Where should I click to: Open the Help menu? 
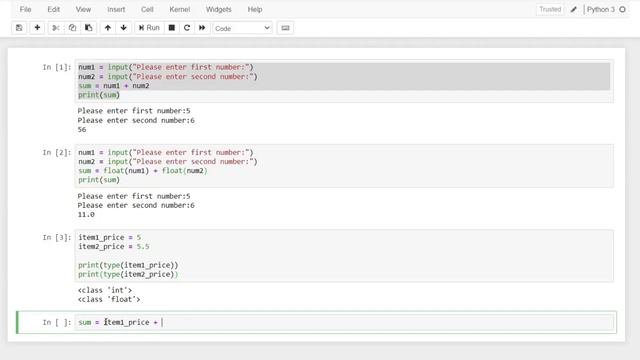click(255, 9)
